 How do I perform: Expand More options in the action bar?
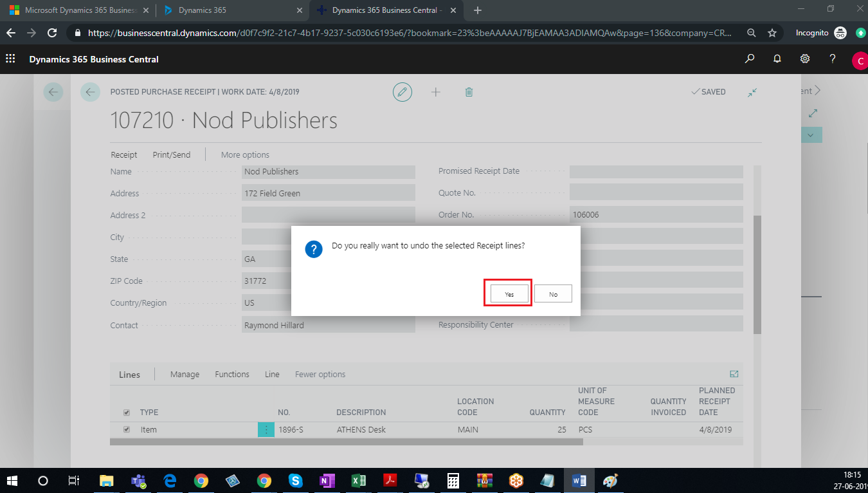pyautogui.click(x=245, y=154)
